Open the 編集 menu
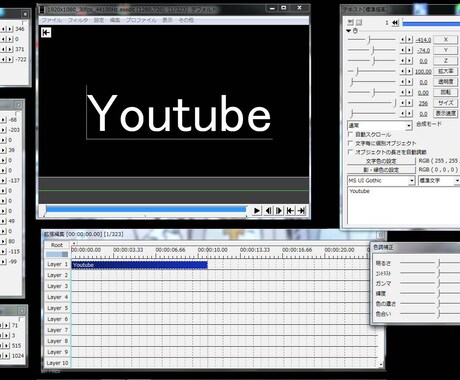 tap(115, 20)
